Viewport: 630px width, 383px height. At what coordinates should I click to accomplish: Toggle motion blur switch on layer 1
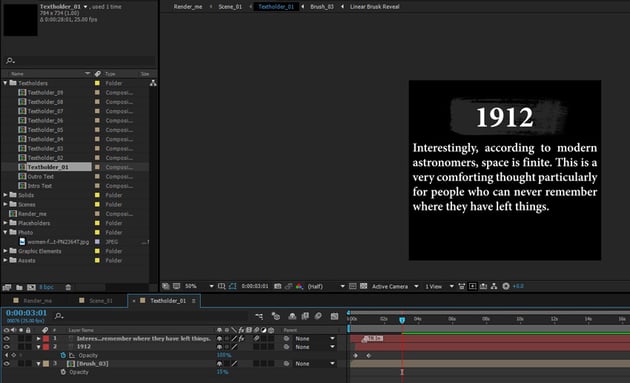coord(256,338)
